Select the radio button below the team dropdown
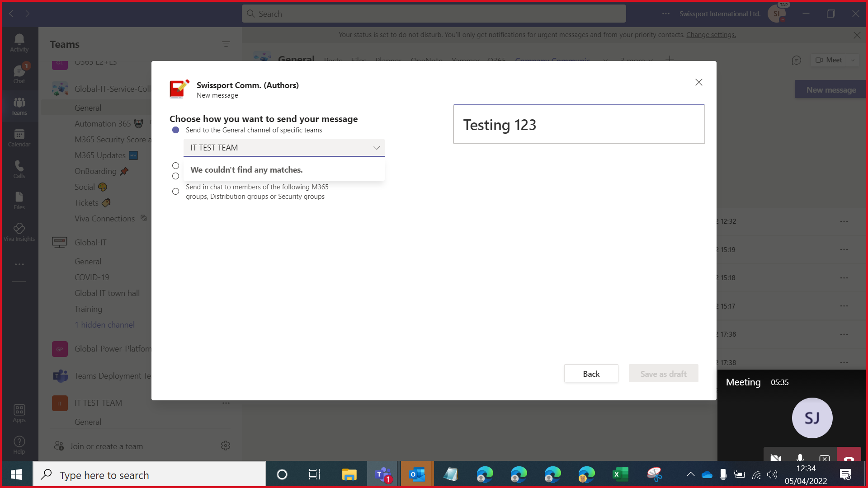 click(x=175, y=166)
